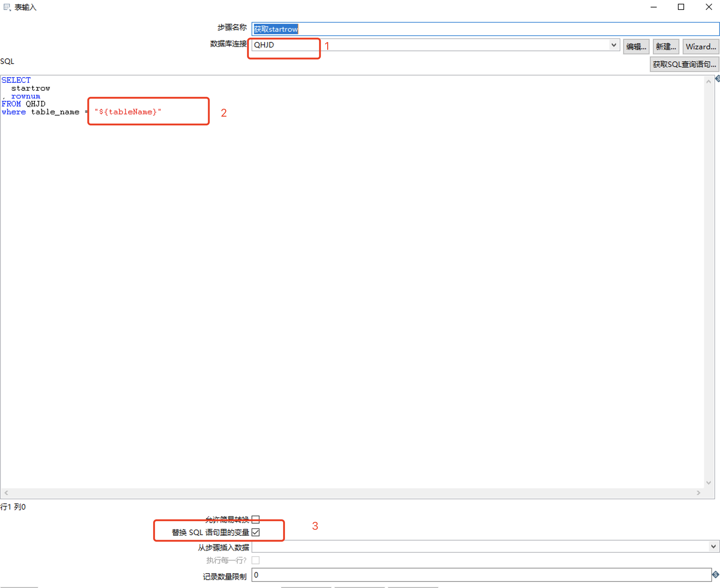Maximize the 表输入 window

pos(681,7)
